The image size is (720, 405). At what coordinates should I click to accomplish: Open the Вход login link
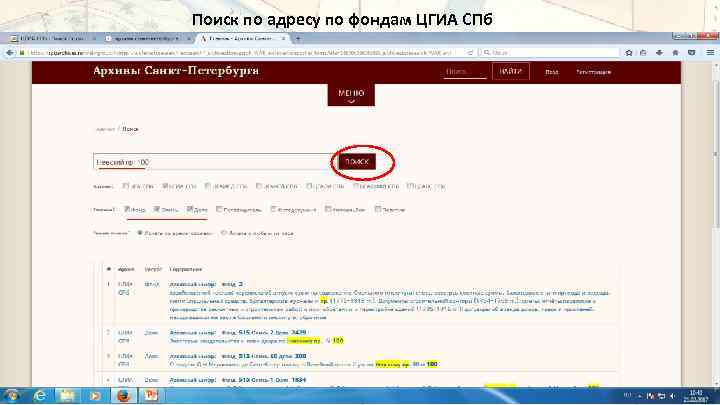(x=551, y=72)
